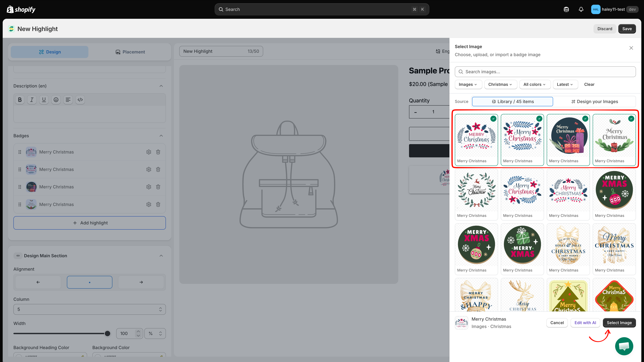Clear the image filters
Screen dimensions: 644x362
[x=589, y=84]
